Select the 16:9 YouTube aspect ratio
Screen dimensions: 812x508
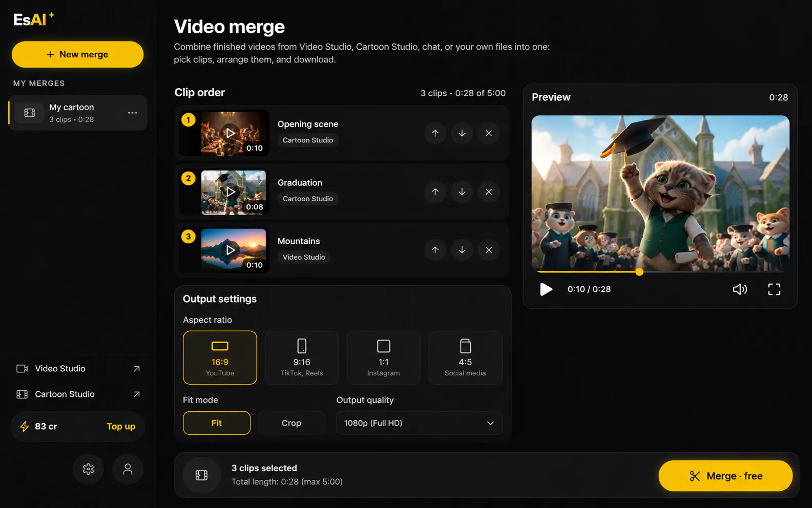(220, 357)
